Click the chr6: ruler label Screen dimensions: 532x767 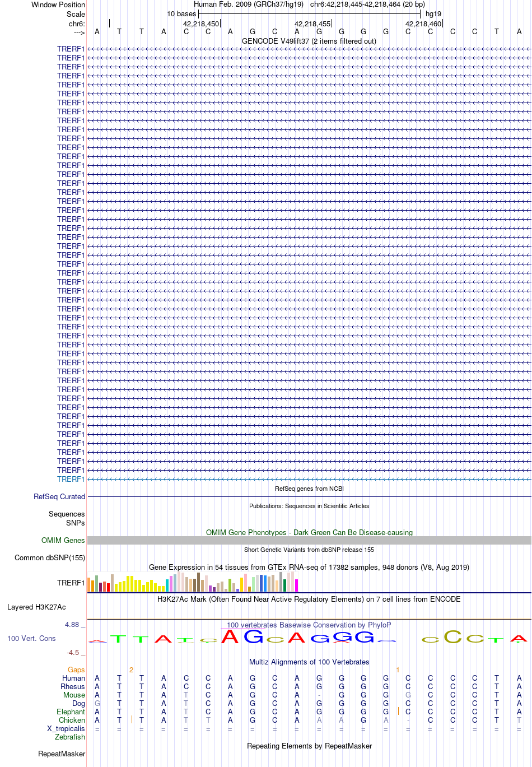(77, 24)
